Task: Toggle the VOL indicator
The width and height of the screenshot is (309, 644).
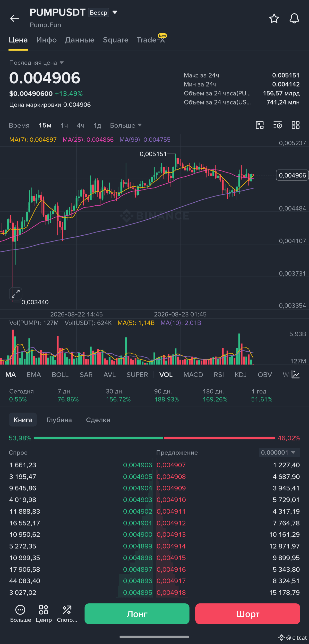Action: 166,375
